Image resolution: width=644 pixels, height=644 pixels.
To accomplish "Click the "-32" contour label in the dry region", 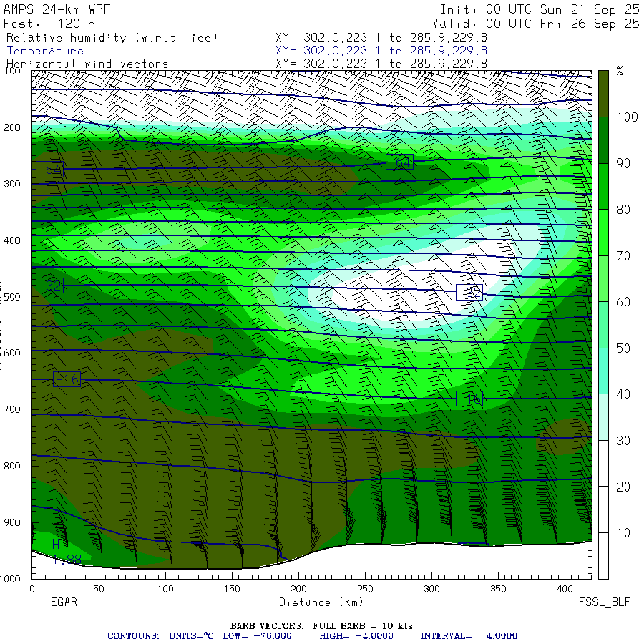I will pos(469,293).
